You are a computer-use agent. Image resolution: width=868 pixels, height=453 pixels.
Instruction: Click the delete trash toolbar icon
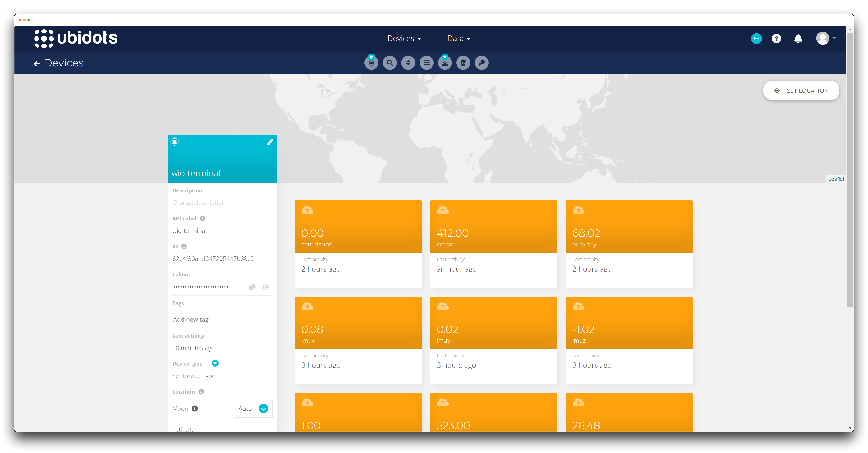463,63
